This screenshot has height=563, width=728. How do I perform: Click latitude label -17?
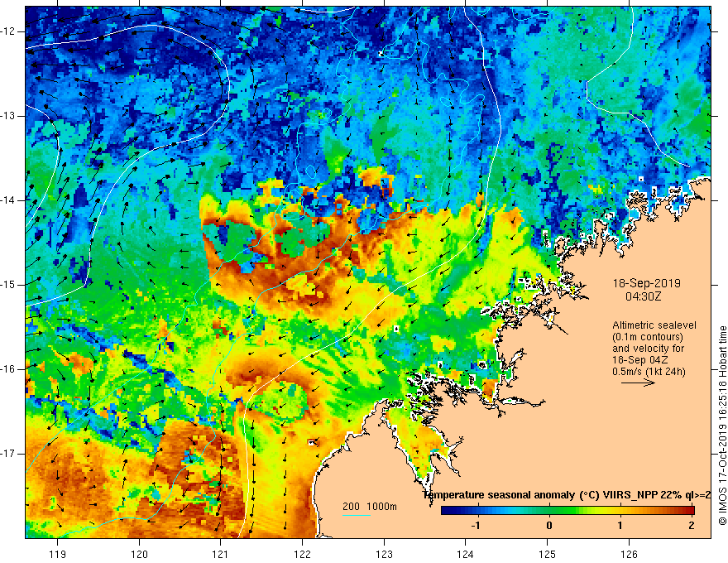8,454
